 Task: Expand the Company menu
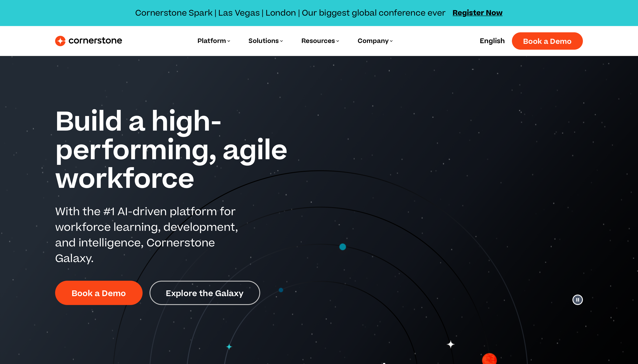(x=375, y=41)
